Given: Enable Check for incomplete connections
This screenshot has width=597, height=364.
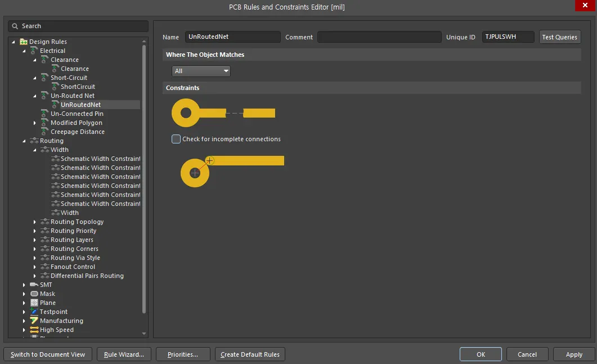Looking at the screenshot, I should click(176, 139).
